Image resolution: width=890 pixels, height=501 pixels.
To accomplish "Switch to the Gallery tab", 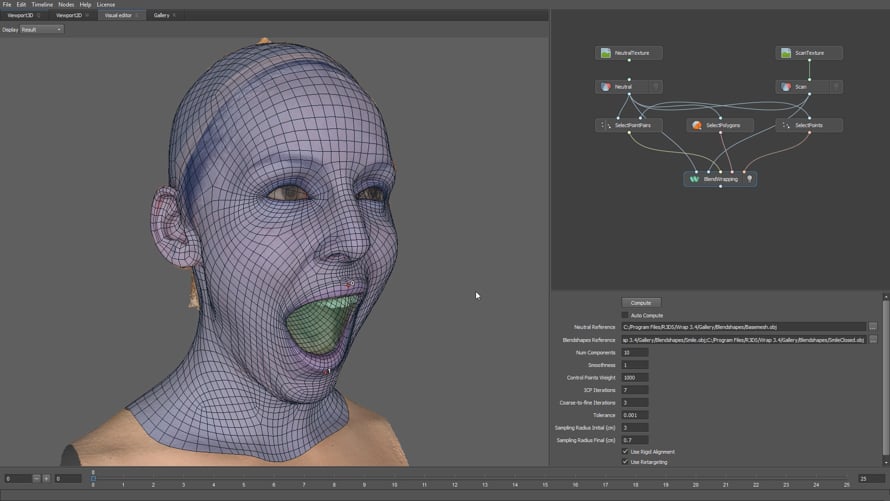I will click(x=161, y=16).
